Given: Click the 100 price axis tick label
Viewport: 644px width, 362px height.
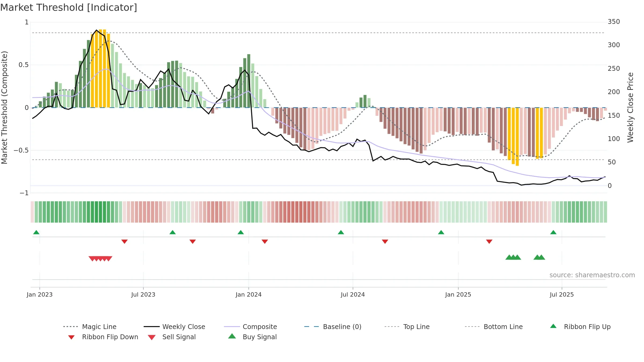Looking at the screenshot, I should click(x=614, y=139).
